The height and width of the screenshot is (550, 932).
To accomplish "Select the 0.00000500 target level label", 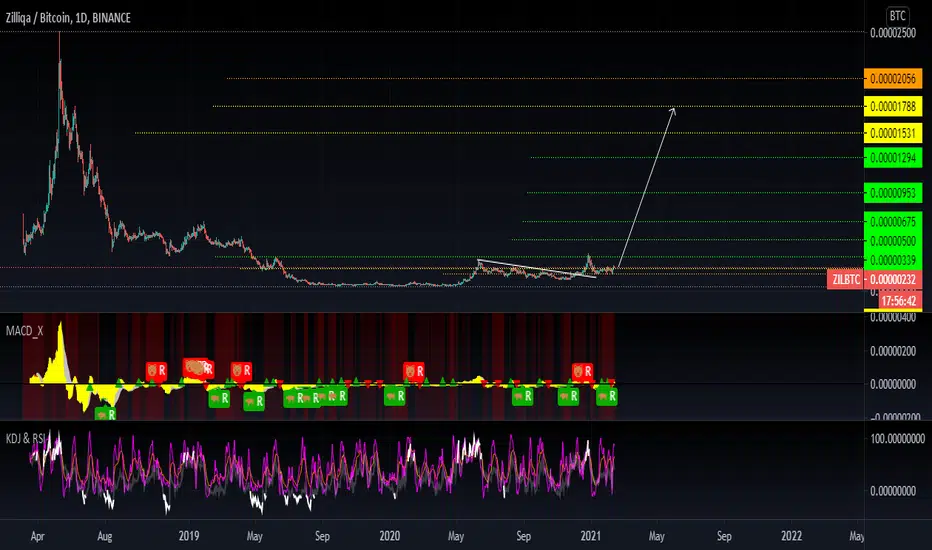I will coord(893,241).
